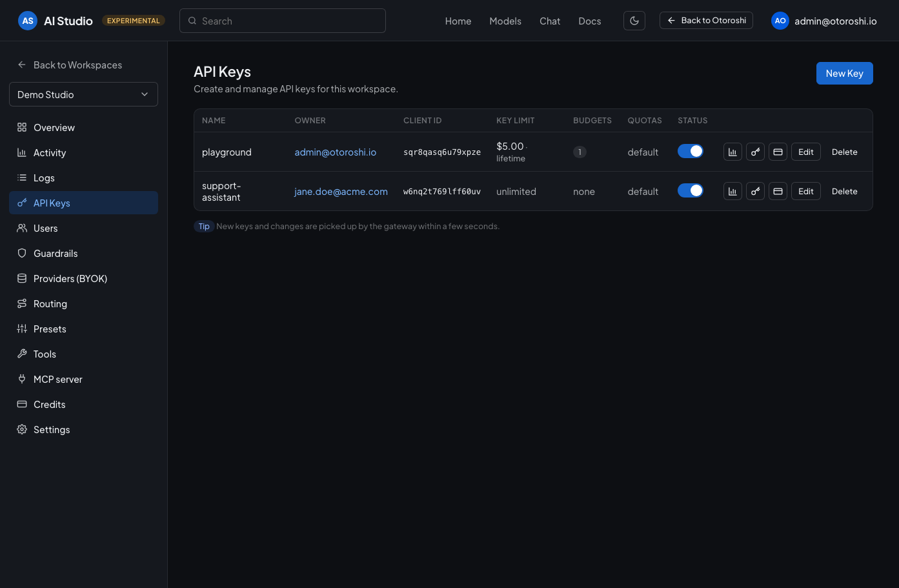Click card icon button in playground row

778,152
